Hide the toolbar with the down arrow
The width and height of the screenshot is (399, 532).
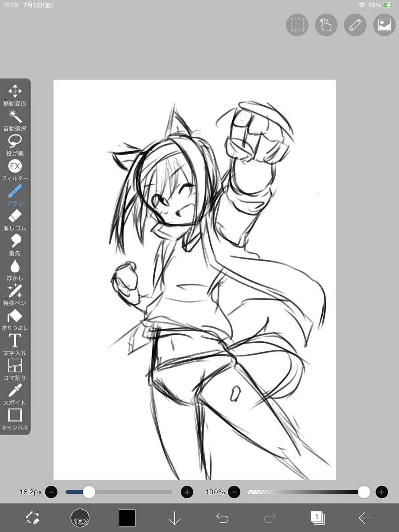tap(175, 518)
